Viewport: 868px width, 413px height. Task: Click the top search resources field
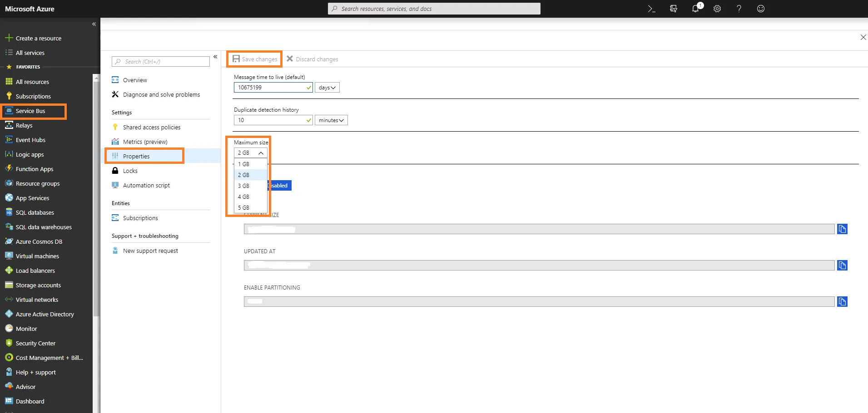[434, 9]
